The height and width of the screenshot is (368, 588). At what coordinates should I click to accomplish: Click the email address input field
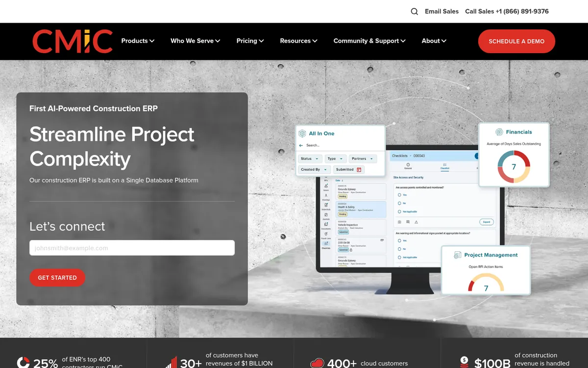coord(132,248)
